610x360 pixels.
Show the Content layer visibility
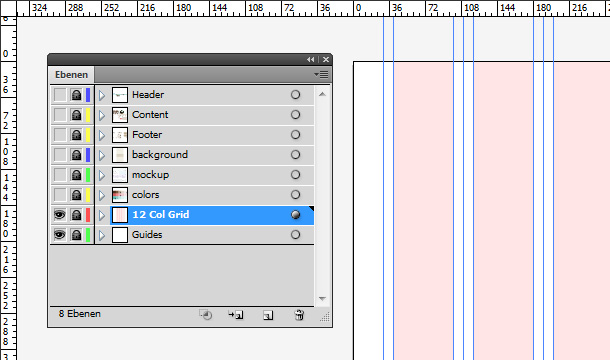(60, 115)
